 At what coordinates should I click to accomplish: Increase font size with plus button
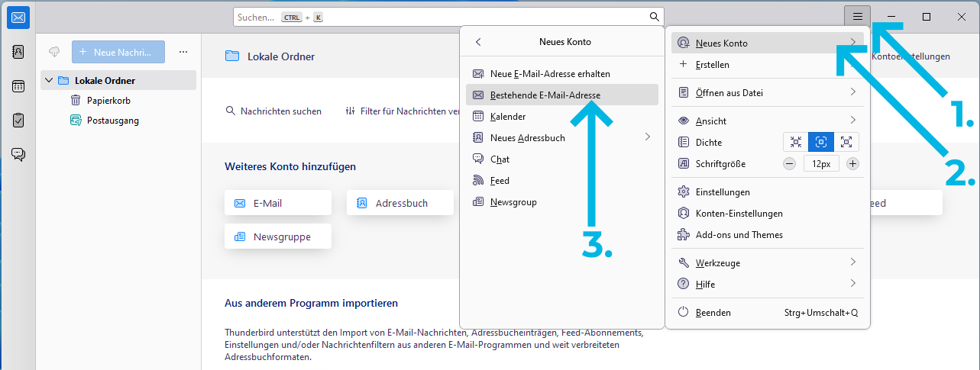(x=853, y=163)
